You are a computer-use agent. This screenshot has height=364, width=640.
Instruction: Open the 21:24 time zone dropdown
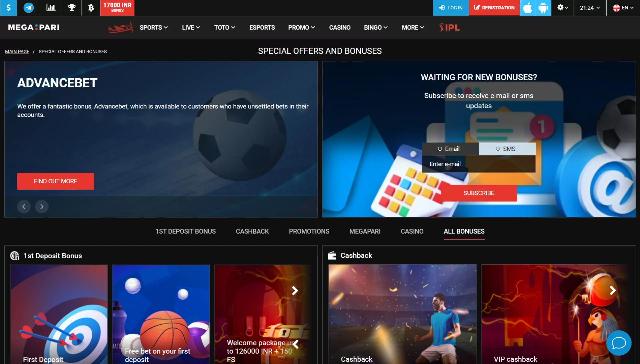tap(590, 8)
